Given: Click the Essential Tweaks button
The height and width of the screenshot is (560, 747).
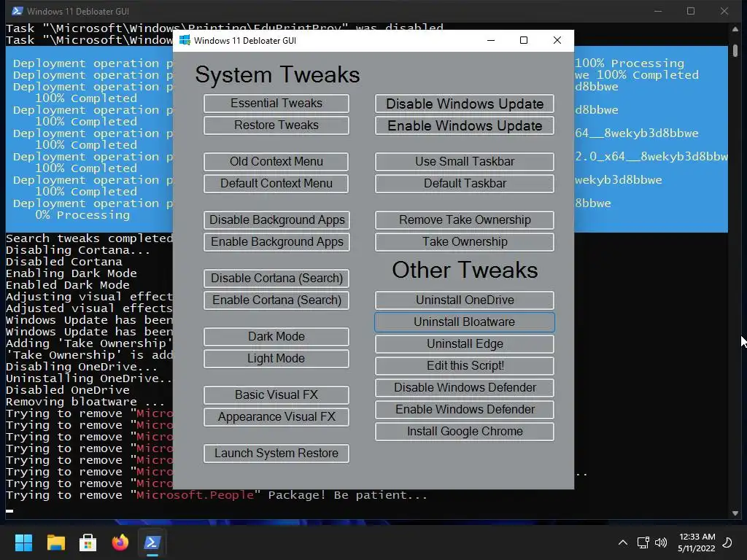Looking at the screenshot, I should (276, 104).
